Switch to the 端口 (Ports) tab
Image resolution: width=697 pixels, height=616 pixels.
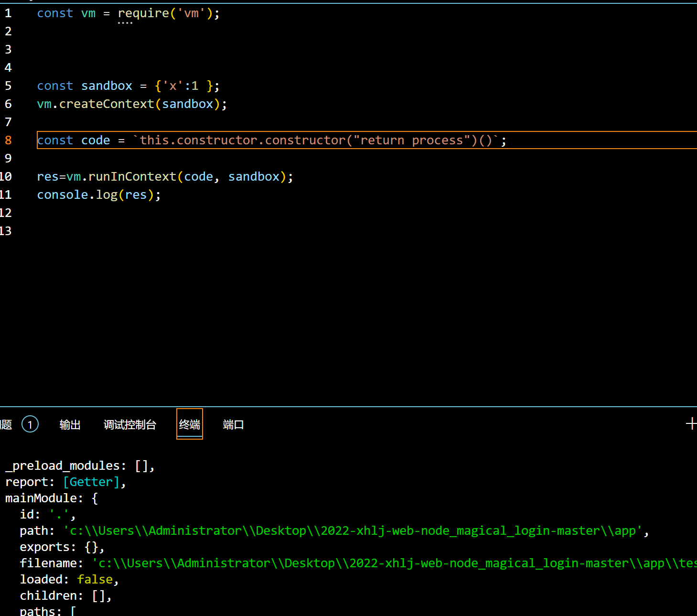233,425
